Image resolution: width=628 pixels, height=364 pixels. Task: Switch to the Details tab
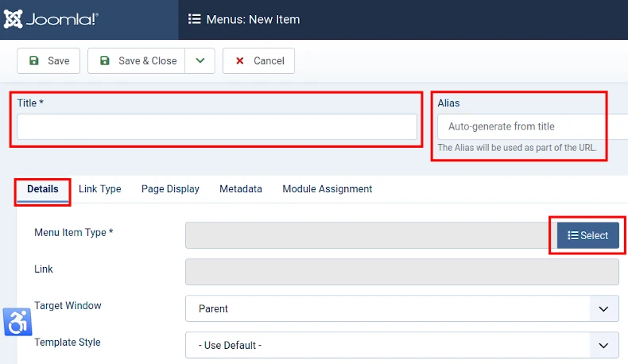(x=43, y=189)
